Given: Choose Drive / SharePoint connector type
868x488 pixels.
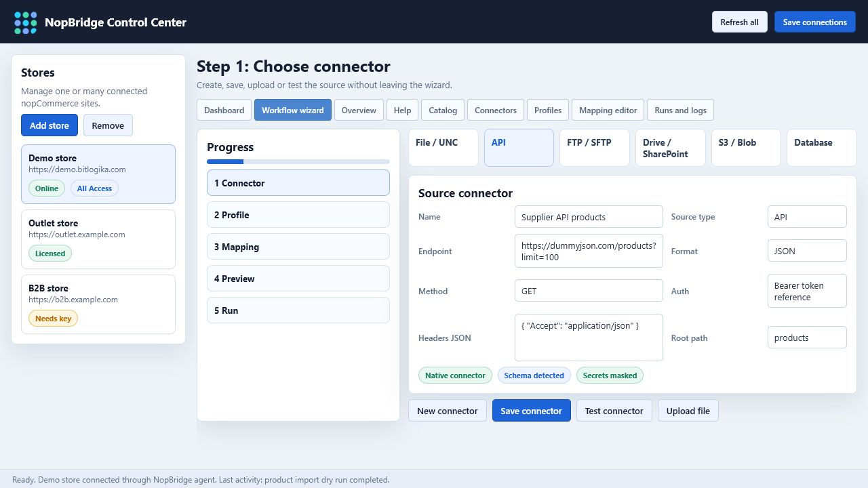Looking at the screenshot, I should point(671,148).
